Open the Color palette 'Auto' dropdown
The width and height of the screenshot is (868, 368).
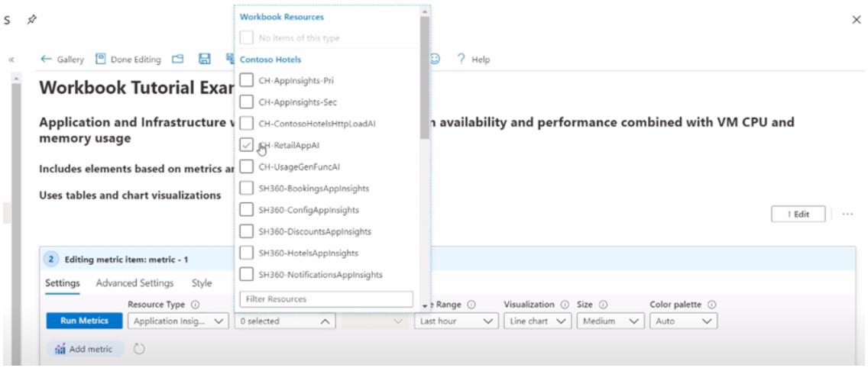pyautogui.click(x=684, y=321)
